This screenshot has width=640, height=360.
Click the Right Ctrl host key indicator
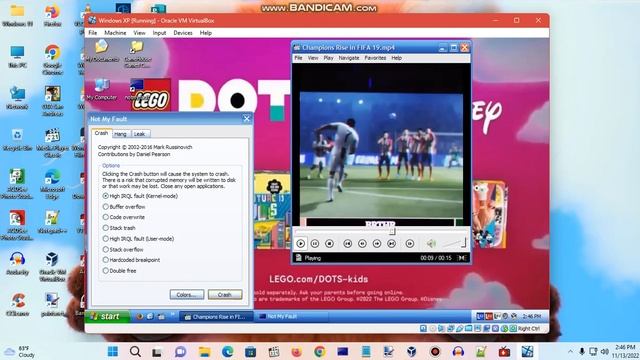tap(529, 328)
